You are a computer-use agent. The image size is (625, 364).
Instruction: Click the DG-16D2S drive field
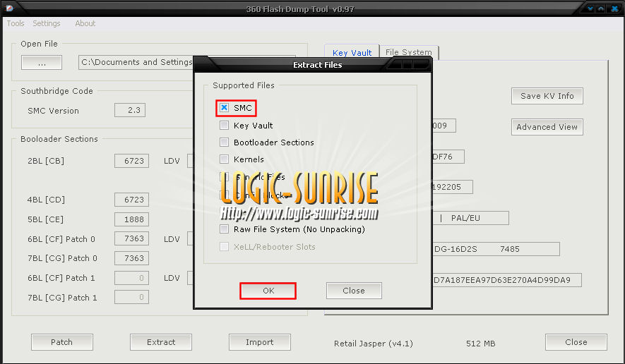click(496, 249)
